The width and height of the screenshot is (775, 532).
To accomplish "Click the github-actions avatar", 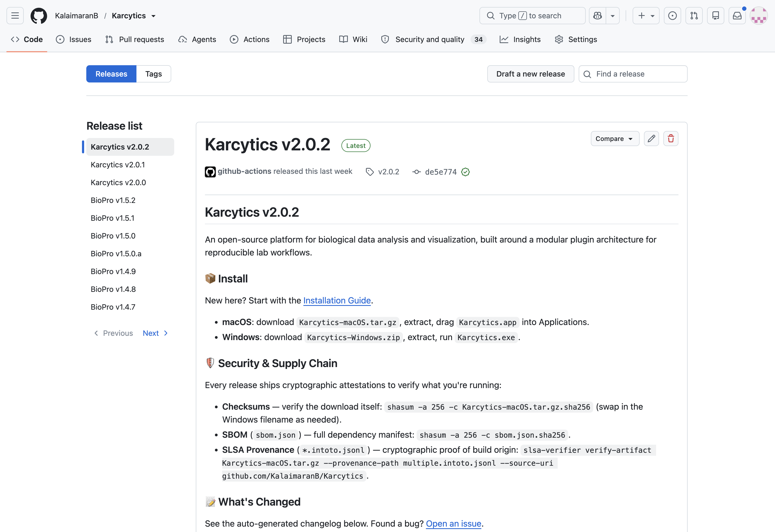I will pos(210,172).
